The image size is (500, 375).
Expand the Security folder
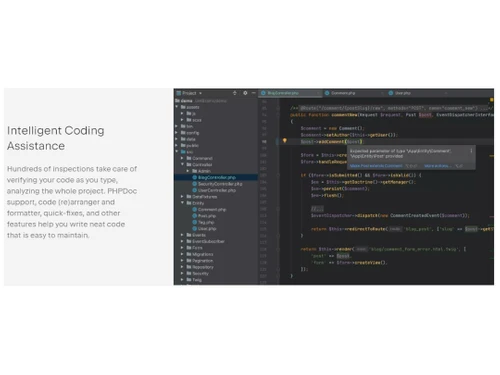tap(182, 273)
